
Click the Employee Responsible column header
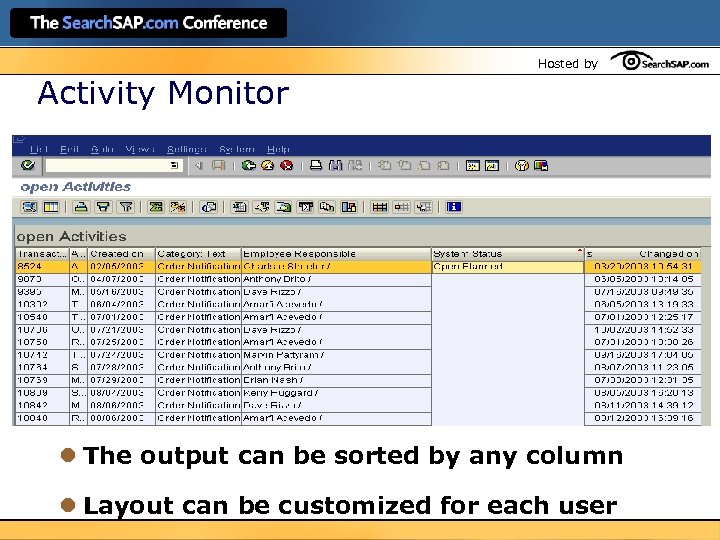click(x=337, y=254)
